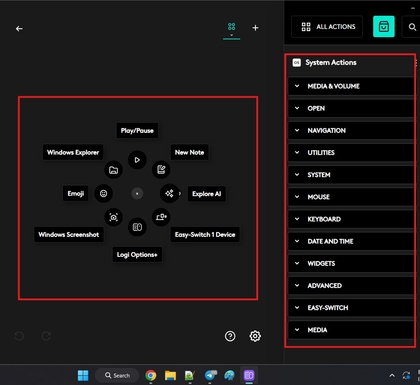Select the Windows Screenshot ring icon

pyautogui.click(x=113, y=217)
